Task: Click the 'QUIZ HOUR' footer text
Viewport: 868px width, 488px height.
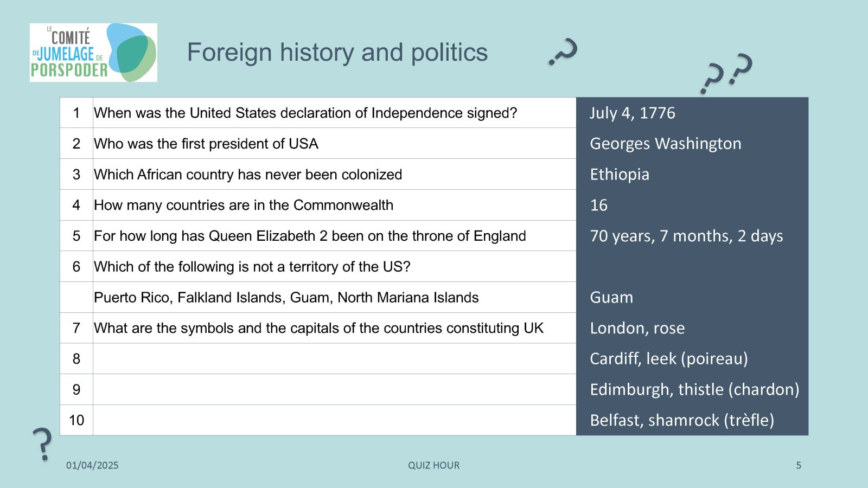Action: pyautogui.click(x=434, y=465)
